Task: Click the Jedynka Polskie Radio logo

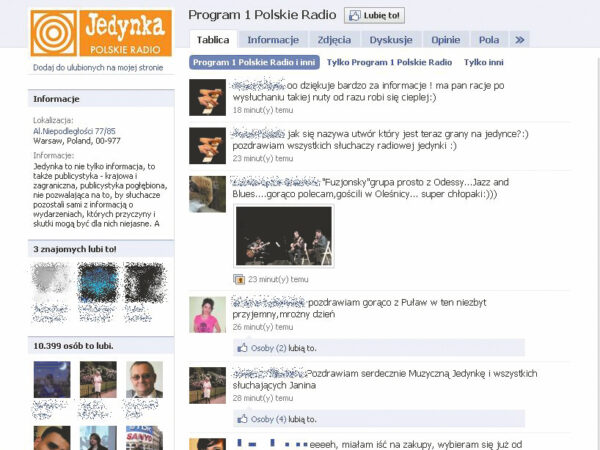Action: tap(100, 33)
